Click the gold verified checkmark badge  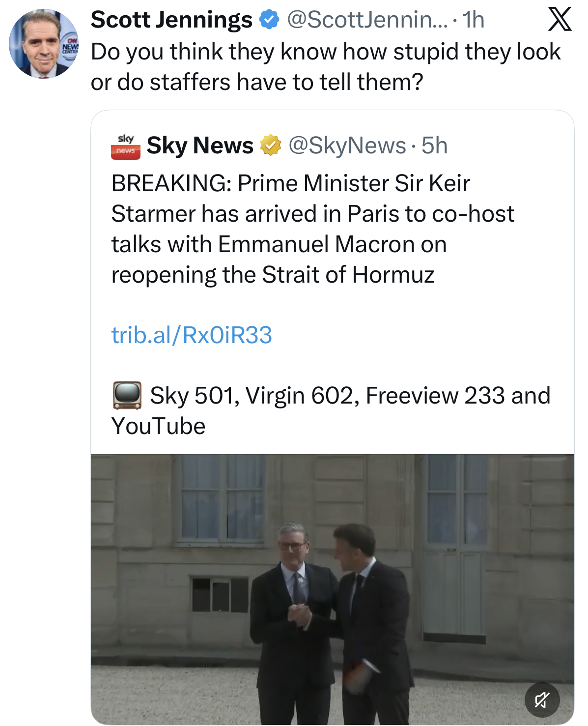(270, 146)
